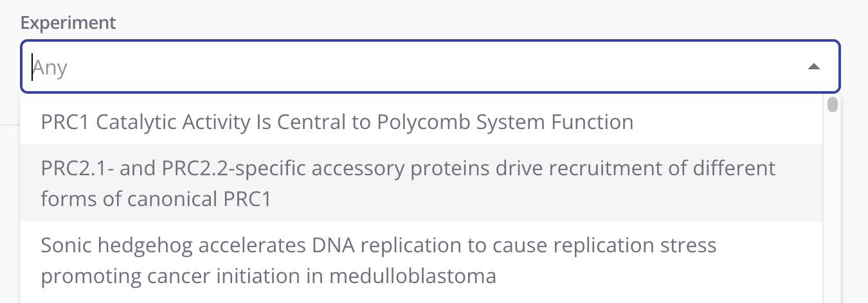Click the triangle icon in the Experiment box
This screenshot has height=303, width=868.
813,67
